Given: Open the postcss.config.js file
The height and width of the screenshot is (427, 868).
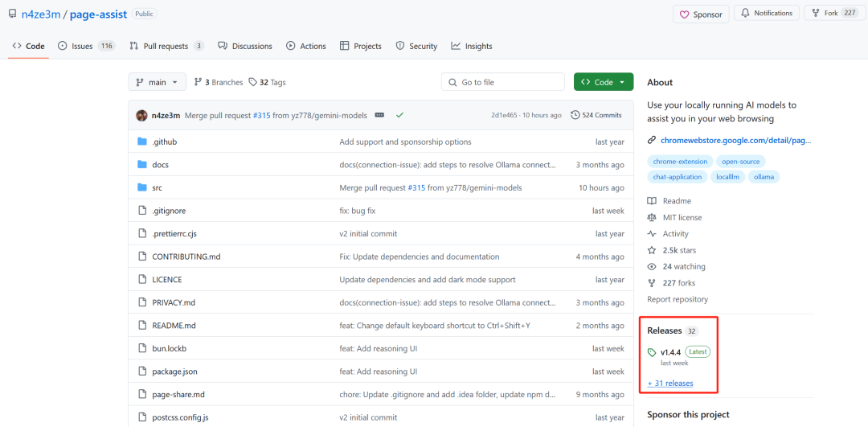Looking at the screenshot, I should (182, 417).
